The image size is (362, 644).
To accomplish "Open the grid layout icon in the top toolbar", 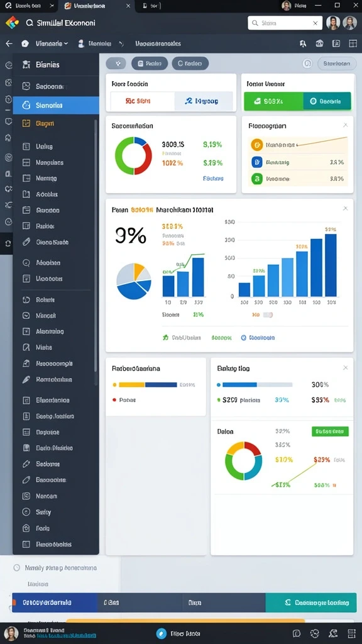I will click(353, 43).
